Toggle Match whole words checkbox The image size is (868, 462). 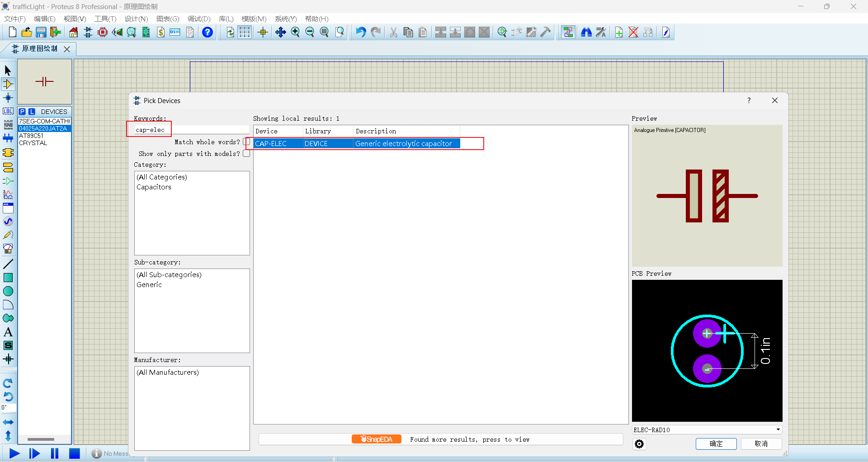click(246, 142)
